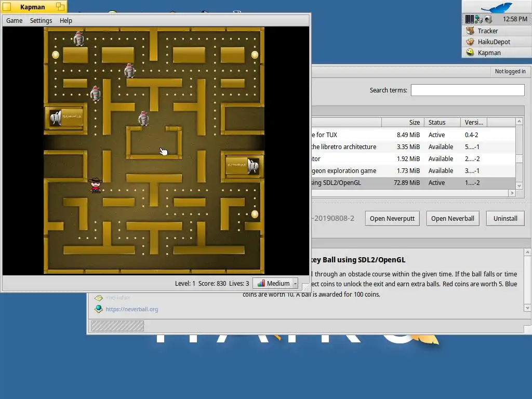Screen dimensions: 532x399
Task: Open the Settings menu in Kapman
Action: tap(41, 21)
